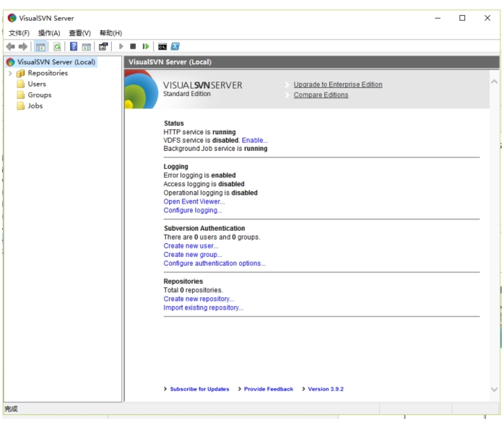Restart the server with the green restart icon
Image resolution: width=504 pixels, height=428 pixels.
146,46
